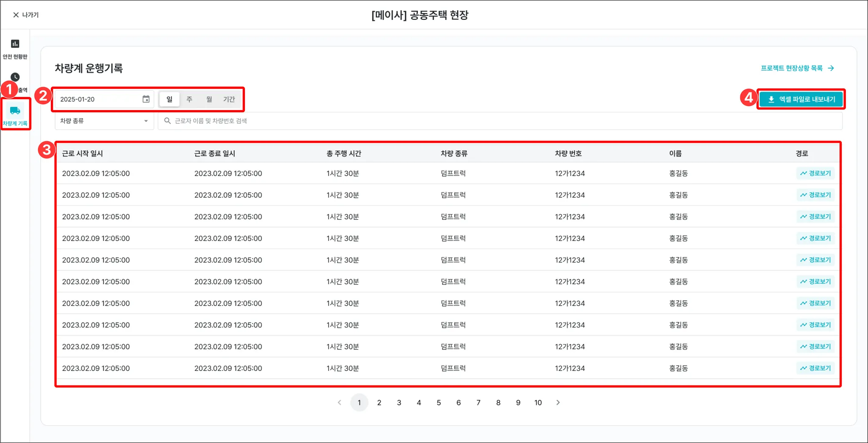Switch period filter to 월 (month)
The width and height of the screenshot is (868, 443).
209,99
